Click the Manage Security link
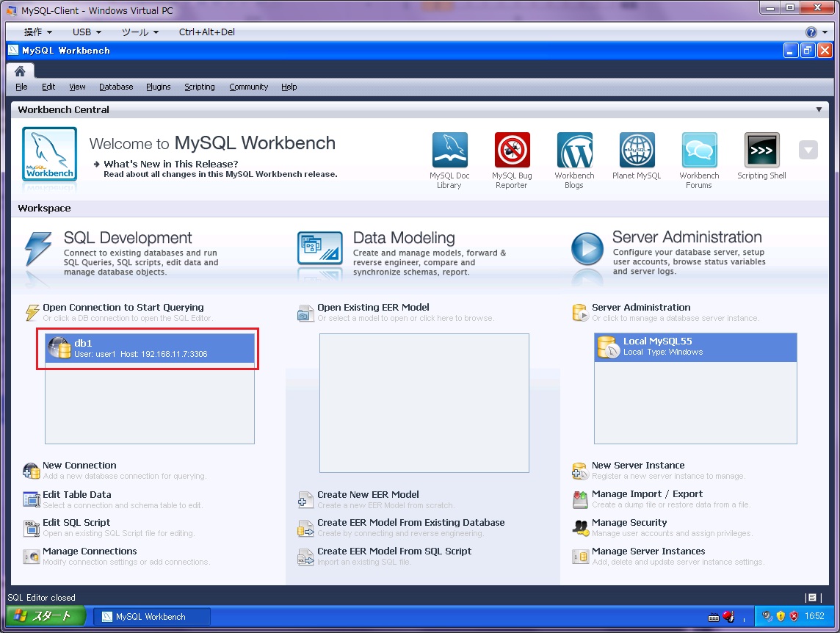Viewport: 840px width, 633px height. [629, 523]
